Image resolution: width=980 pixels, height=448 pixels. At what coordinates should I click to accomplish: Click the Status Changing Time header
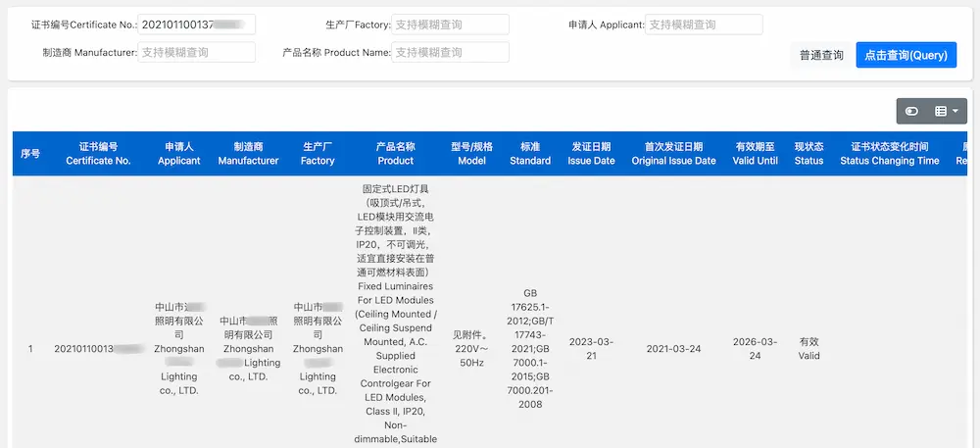coord(889,153)
